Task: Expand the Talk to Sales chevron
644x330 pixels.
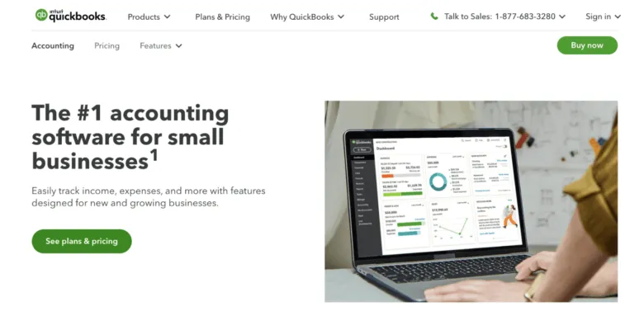Action: point(562,16)
